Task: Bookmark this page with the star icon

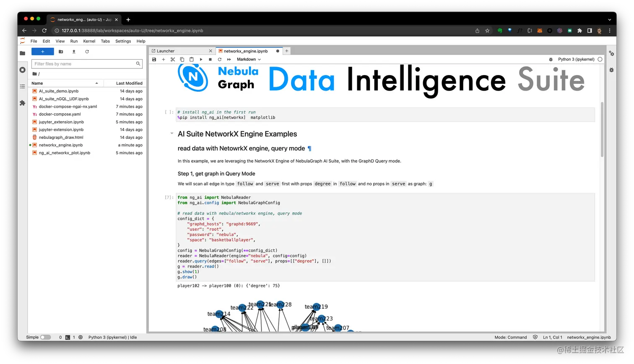Action: 487,31
